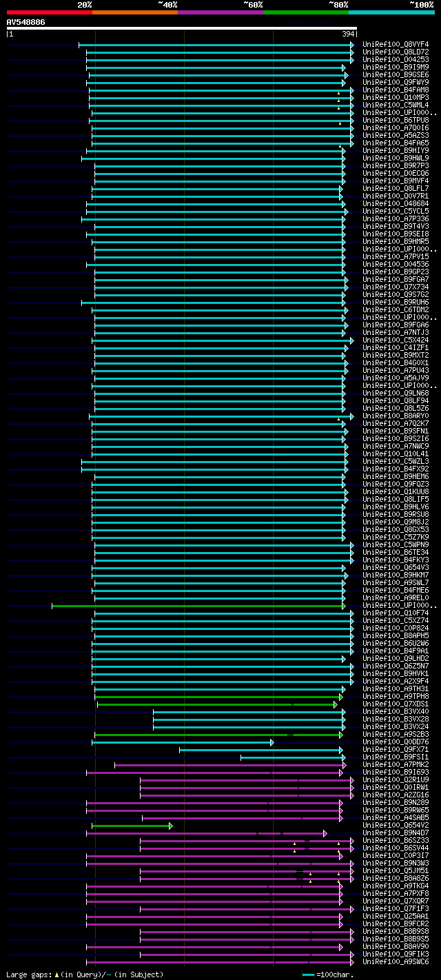Select the UniRef100_A7PMK2 label
Viewport: 441px width, 980px height.
pos(396,764)
